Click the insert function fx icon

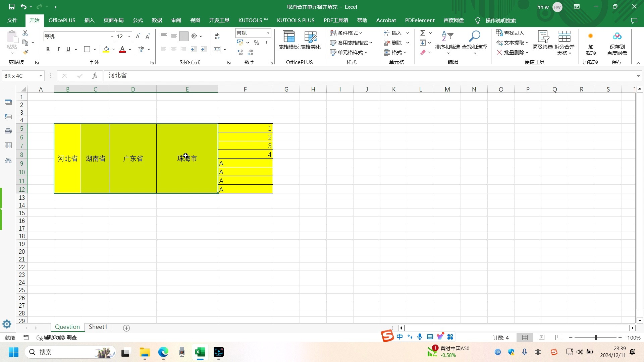95,76
